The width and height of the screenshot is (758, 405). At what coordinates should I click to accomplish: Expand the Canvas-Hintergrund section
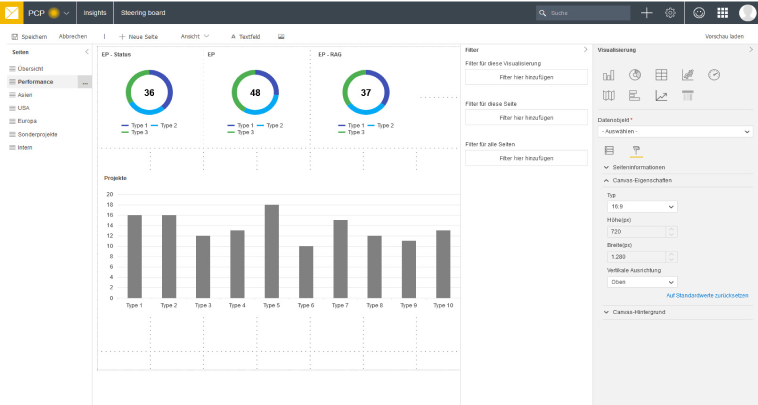(640, 312)
